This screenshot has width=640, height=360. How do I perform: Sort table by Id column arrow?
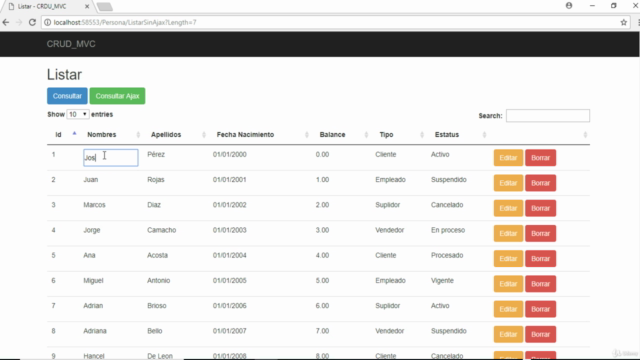coord(74,134)
